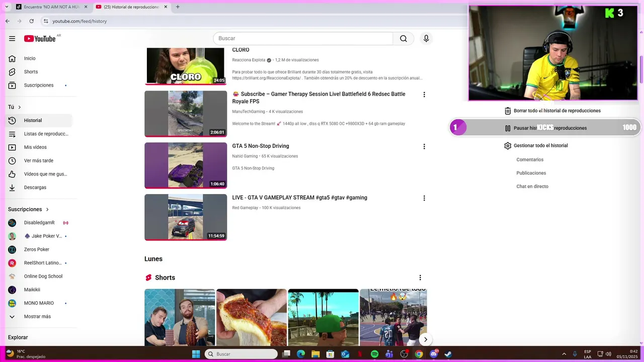Expand the Suscripciones section heading chevron
644x362 pixels.
tap(48, 209)
